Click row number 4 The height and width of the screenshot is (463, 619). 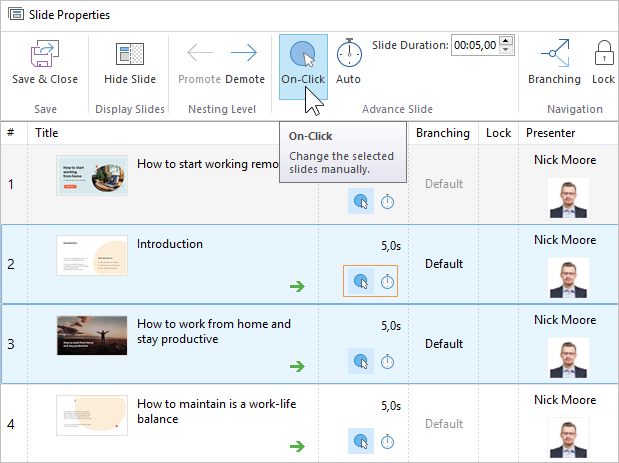point(11,424)
